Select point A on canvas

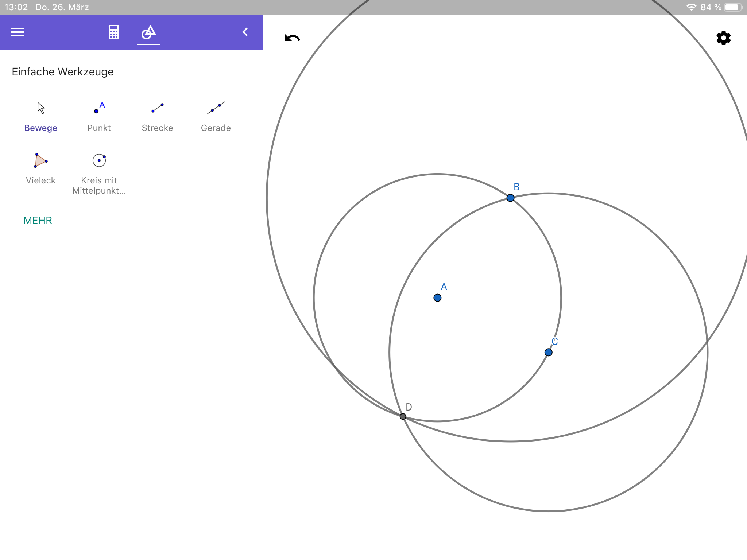point(437,298)
